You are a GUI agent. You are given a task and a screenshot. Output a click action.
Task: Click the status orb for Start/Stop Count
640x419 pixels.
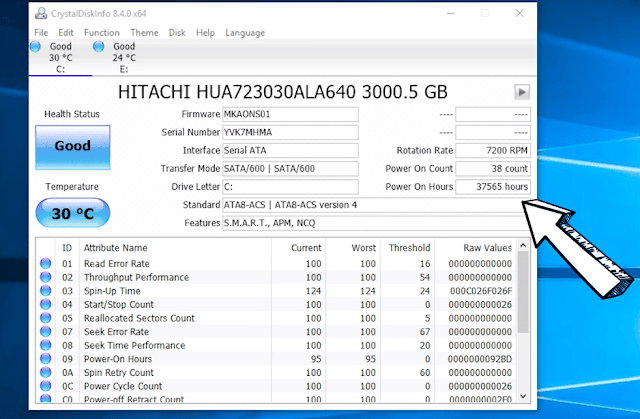coord(46,304)
